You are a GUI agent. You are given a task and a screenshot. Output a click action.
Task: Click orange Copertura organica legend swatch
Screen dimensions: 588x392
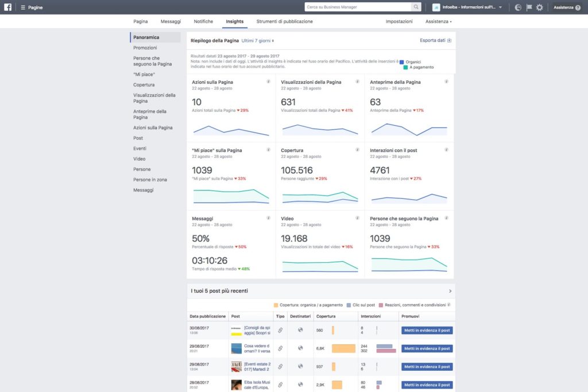click(276, 305)
